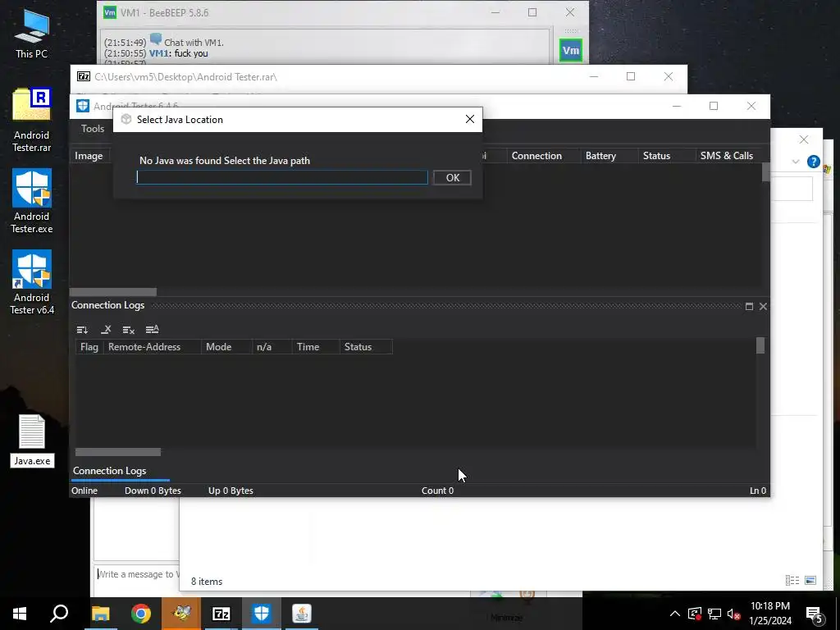Click the Connection Logs horizontal scrollbar
The height and width of the screenshot is (630, 840).
118,452
